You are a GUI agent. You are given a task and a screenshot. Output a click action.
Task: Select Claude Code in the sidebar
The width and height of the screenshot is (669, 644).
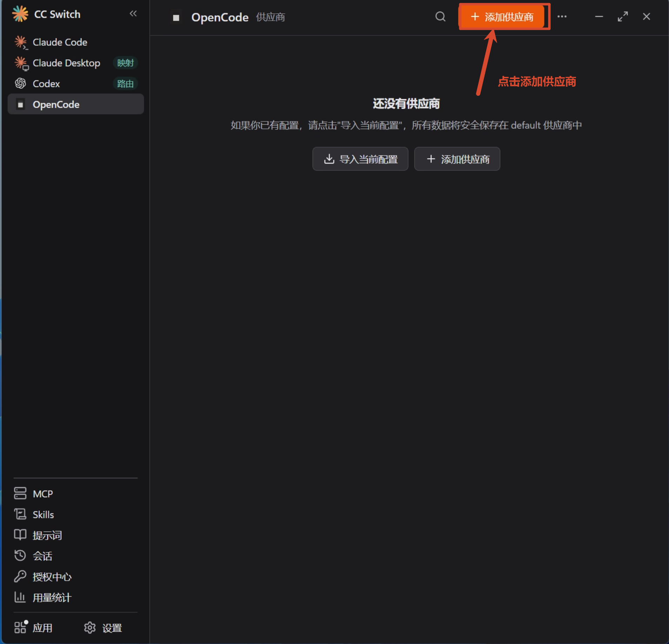pyautogui.click(x=75, y=42)
